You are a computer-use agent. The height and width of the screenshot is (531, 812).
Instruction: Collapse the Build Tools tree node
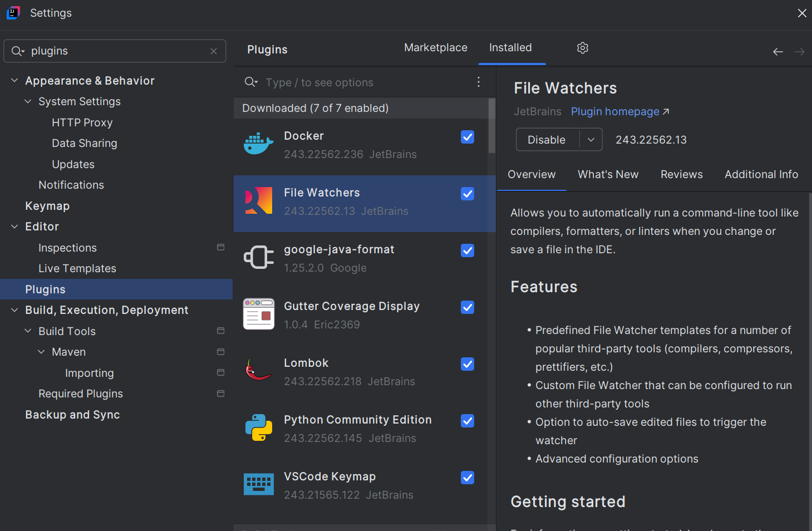pyautogui.click(x=28, y=331)
